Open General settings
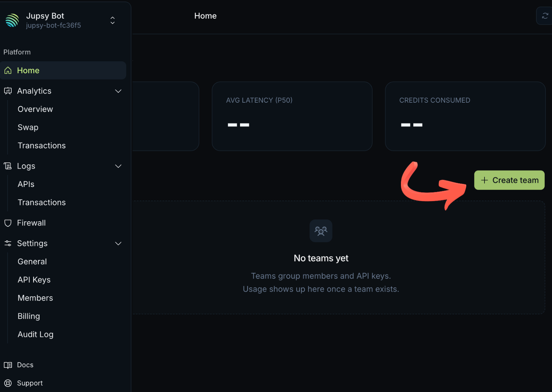552x392 pixels. (32, 262)
